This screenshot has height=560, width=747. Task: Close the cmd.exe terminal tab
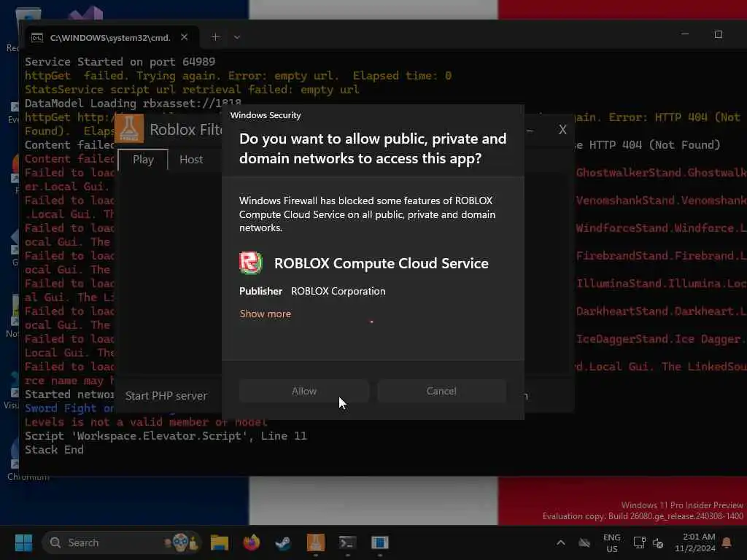click(x=185, y=37)
